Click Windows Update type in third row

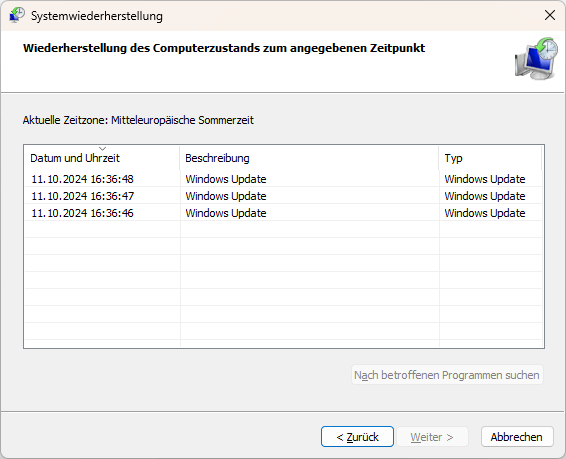pos(485,213)
